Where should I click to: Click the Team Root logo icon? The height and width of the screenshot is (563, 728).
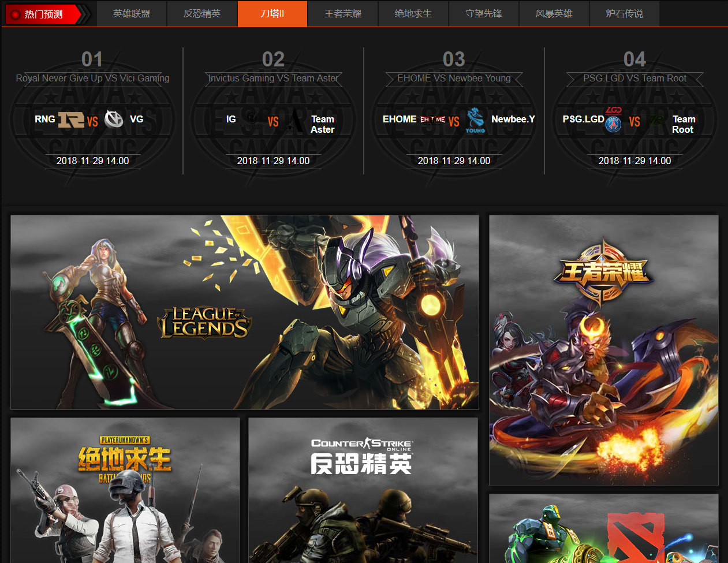[x=656, y=121]
